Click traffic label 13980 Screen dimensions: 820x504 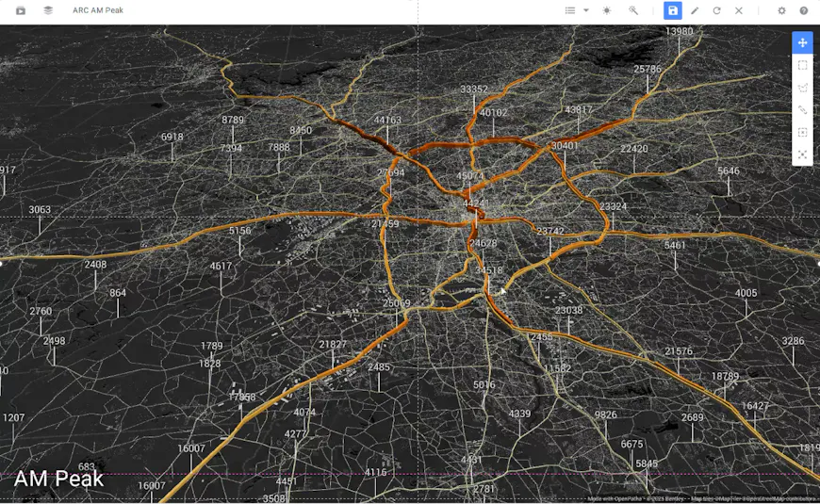(680, 31)
